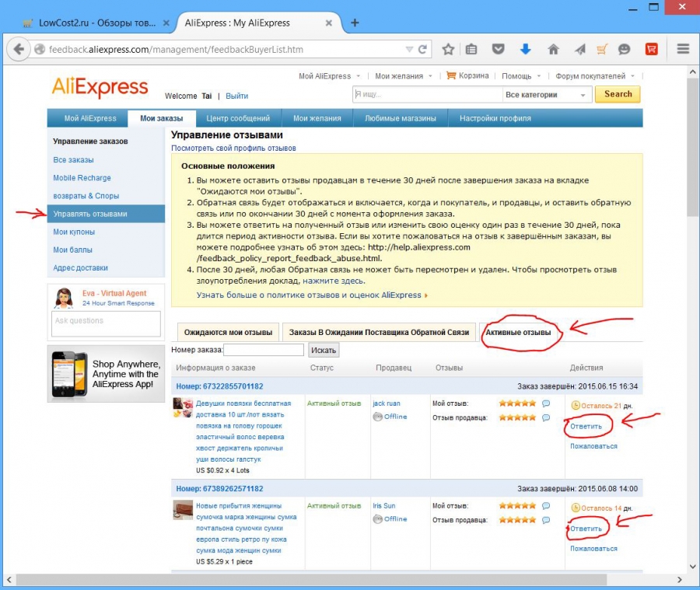
Task: Expand the Помощь dropdown
Action: pos(521,76)
